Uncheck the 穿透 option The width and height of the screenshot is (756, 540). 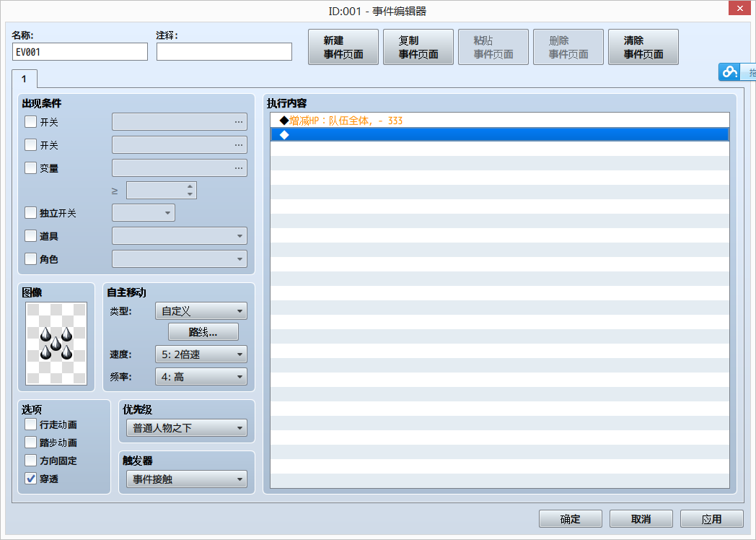(30, 479)
